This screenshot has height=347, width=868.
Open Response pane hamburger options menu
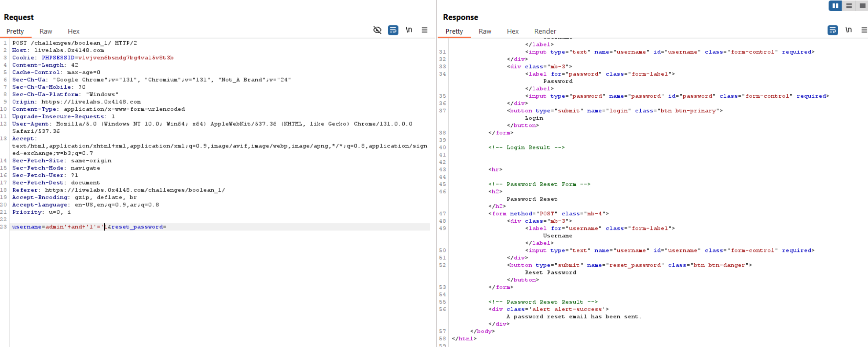(x=864, y=30)
